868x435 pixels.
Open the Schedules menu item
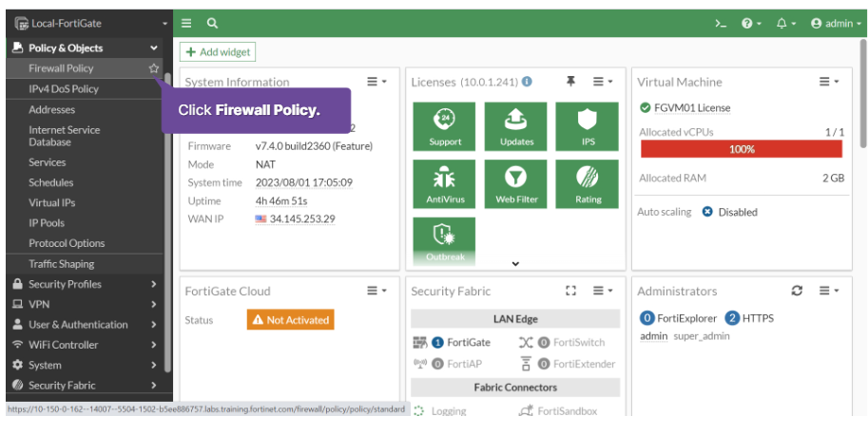(51, 182)
